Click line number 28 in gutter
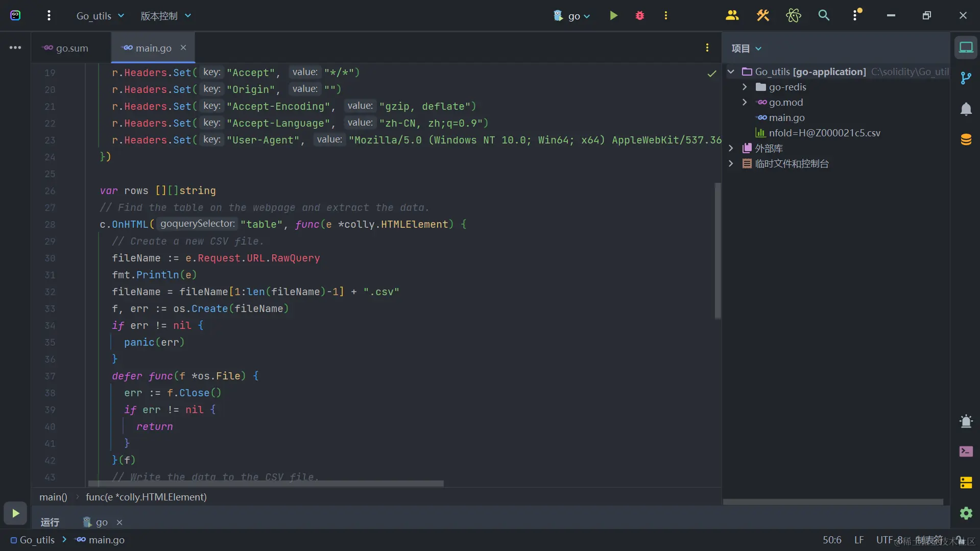The height and width of the screenshot is (551, 980). (50, 224)
